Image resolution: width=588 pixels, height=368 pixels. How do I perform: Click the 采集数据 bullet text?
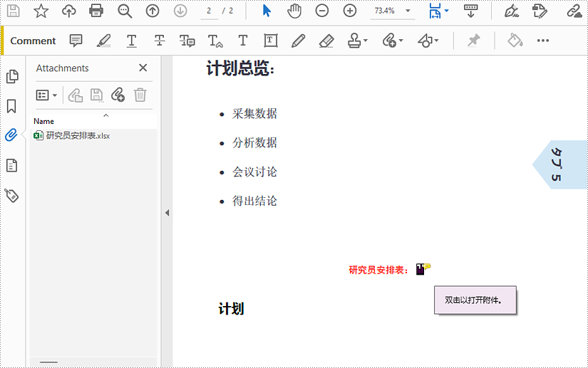point(254,113)
